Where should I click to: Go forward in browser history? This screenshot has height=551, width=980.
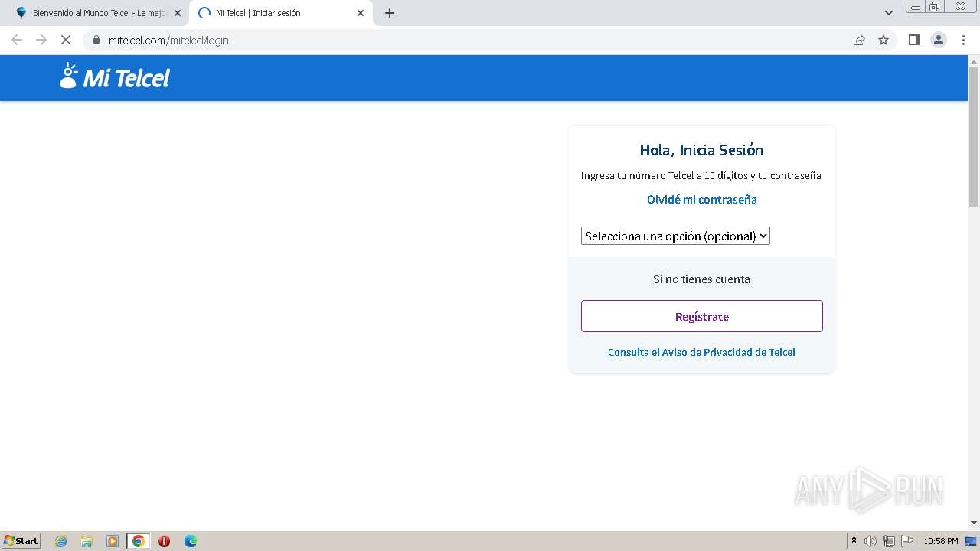41,40
